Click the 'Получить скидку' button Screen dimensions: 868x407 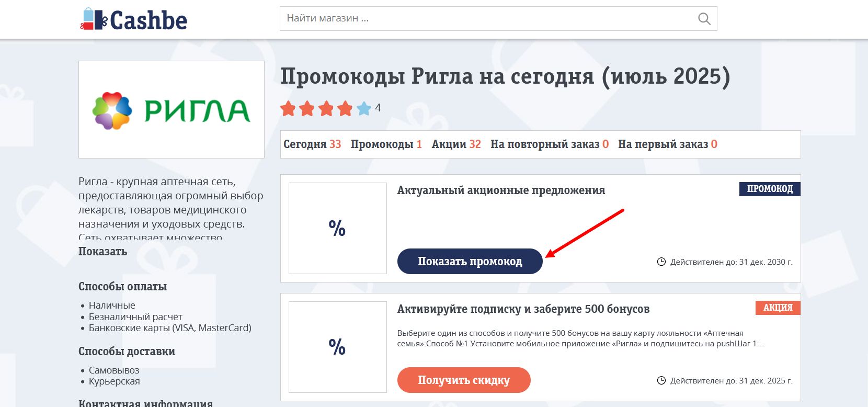pyautogui.click(x=464, y=380)
